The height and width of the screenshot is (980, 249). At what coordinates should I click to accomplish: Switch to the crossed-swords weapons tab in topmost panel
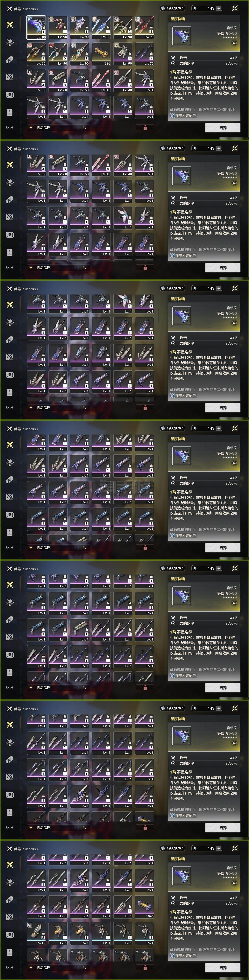point(10,24)
